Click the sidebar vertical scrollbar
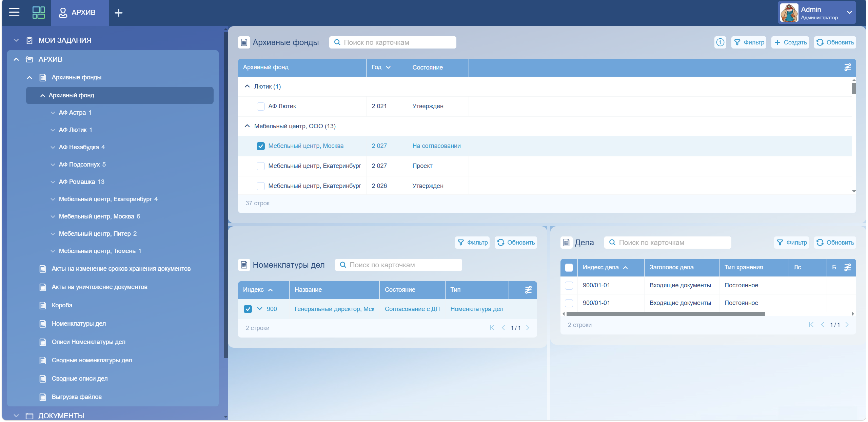Viewport: 868px width, 422px height. pyautogui.click(x=225, y=195)
